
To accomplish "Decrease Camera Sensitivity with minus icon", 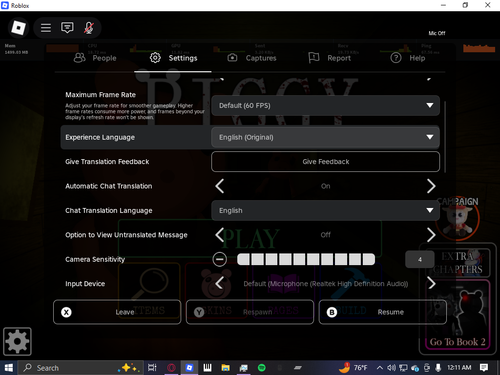I will [220, 259].
